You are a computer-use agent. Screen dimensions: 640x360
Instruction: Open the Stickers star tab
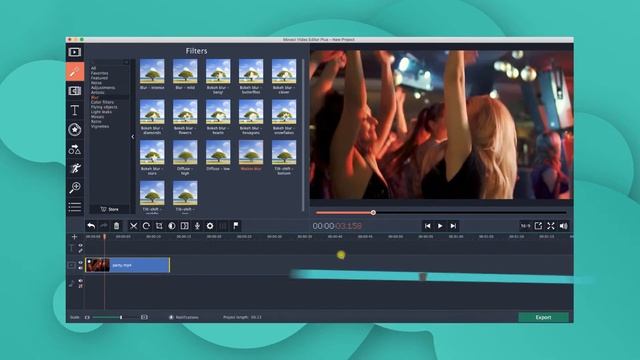click(x=75, y=129)
